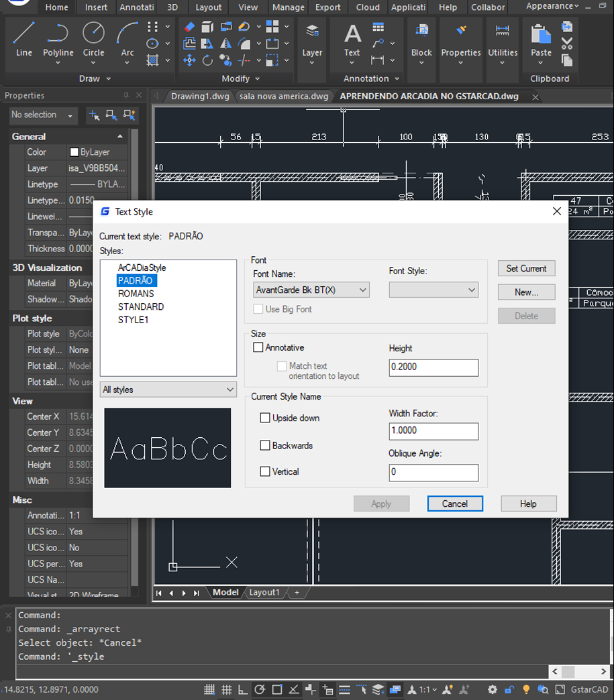Screen dimensions: 614x700
Task: Collapse the General properties section
Action: [119, 137]
